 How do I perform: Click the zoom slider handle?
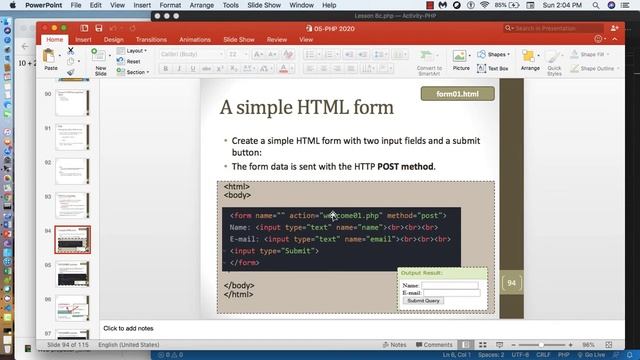pos(541,345)
